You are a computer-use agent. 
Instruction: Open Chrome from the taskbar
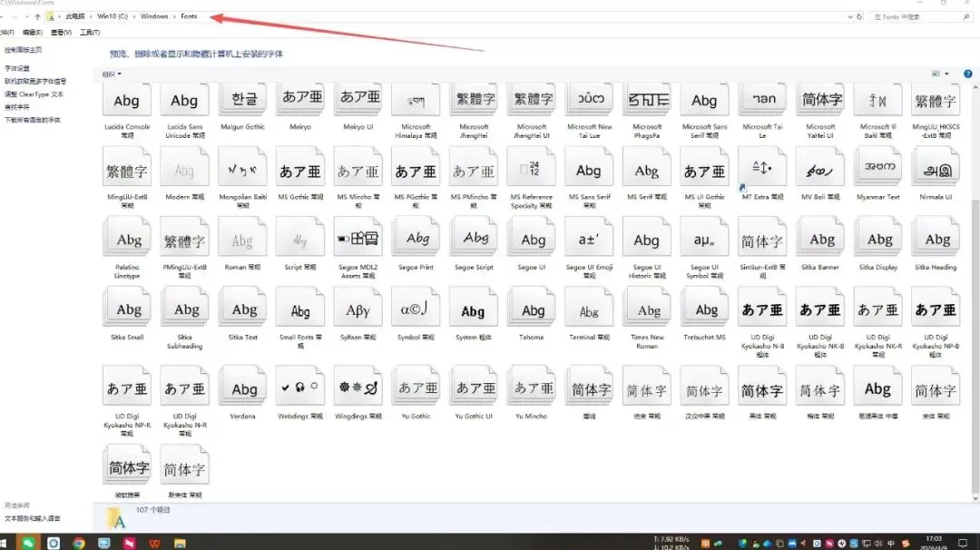point(79,543)
